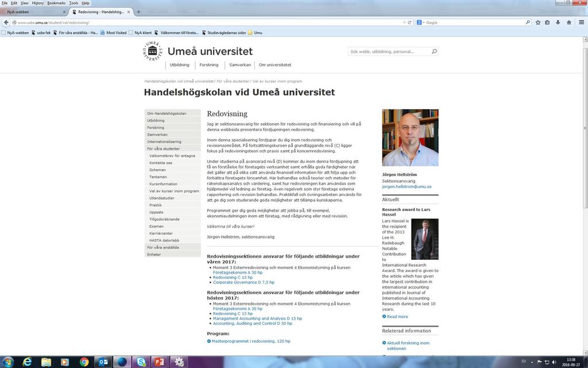Click the Most Visited bookmark

[114, 33]
